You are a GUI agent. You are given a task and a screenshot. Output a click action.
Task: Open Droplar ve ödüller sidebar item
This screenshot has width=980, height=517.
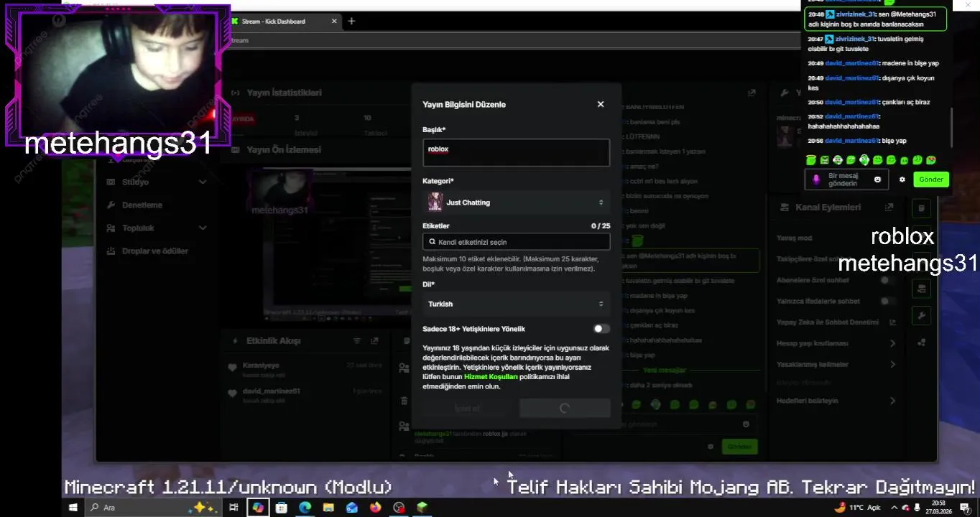click(156, 251)
